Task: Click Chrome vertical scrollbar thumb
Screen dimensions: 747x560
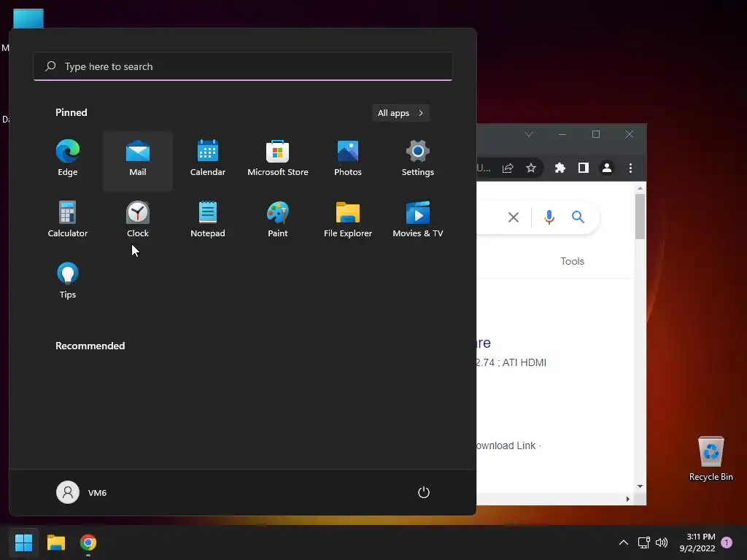Action: point(640,217)
